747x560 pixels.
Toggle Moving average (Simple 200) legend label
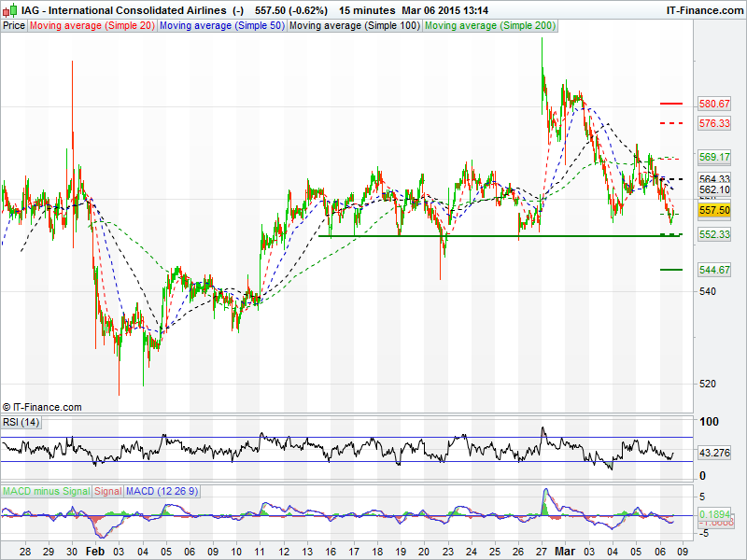(x=490, y=26)
